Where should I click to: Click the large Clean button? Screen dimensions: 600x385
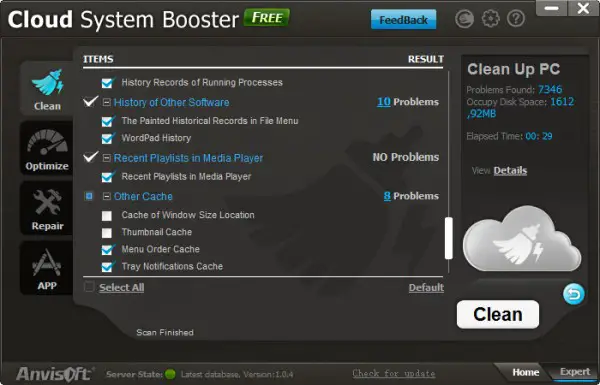(497, 314)
